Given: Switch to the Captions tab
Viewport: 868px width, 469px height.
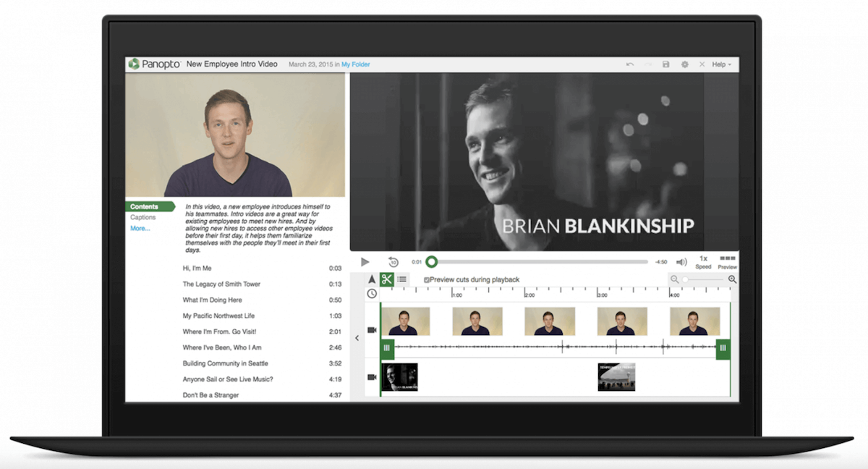Looking at the screenshot, I should (143, 217).
